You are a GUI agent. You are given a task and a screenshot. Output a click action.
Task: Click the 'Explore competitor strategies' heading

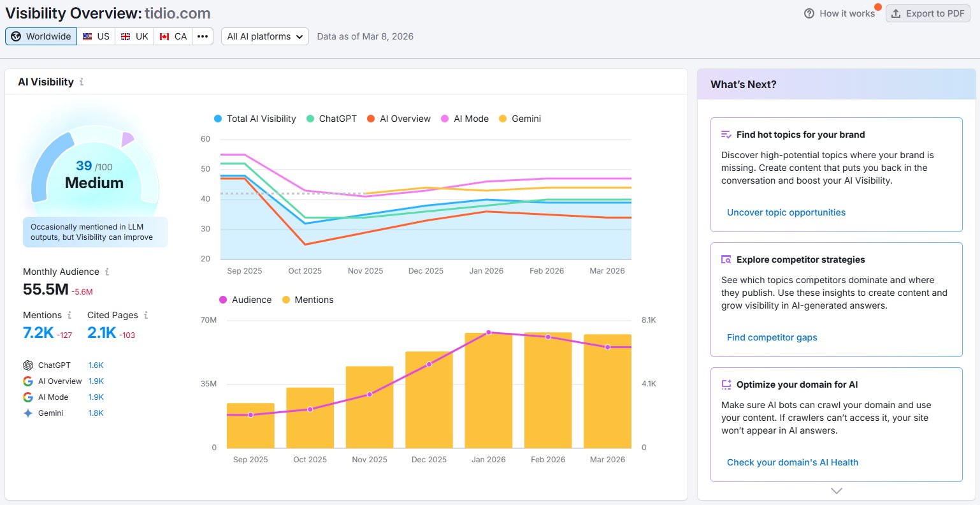click(x=801, y=260)
